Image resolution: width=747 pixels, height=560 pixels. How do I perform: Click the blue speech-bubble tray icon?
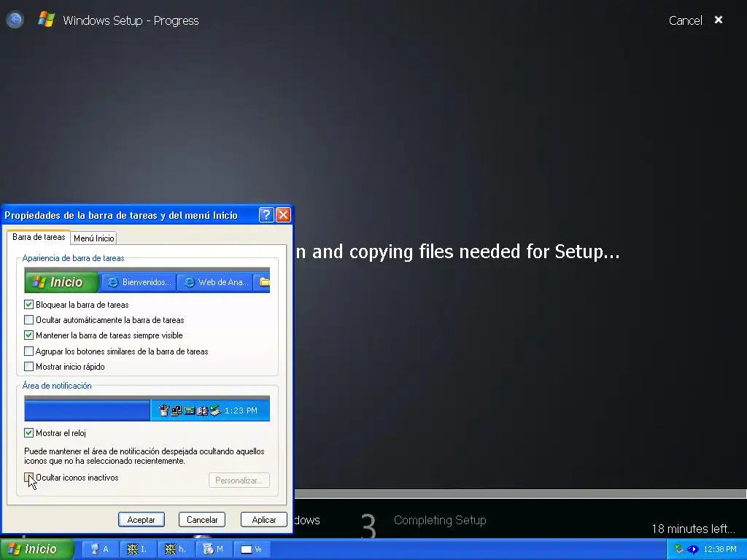pyautogui.click(x=692, y=550)
